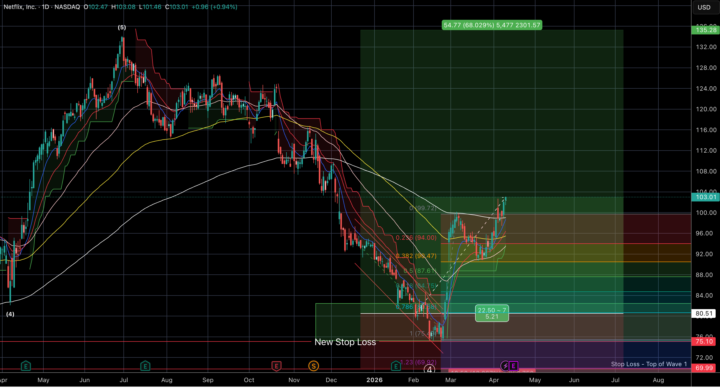Viewport: 720px width, 388px height.
Task: Click the 120.00 price axis label
Action: pos(706,109)
